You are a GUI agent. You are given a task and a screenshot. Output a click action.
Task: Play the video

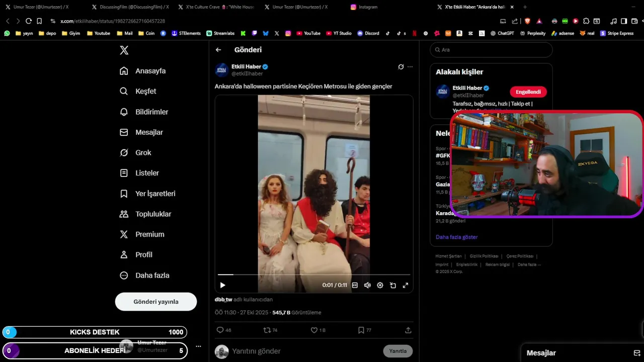[x=222, y=285]
